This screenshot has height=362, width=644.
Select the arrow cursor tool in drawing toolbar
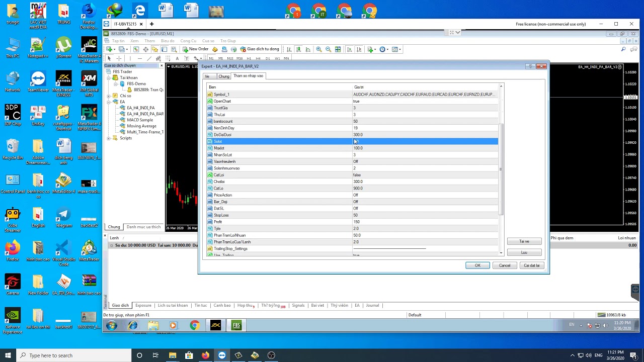coord(109,58)
